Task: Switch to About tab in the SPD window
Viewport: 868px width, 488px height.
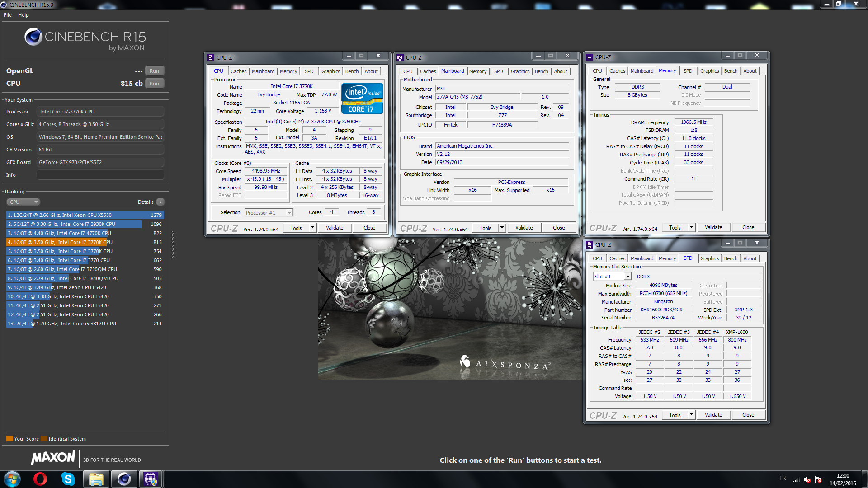Action: [750, 258]
